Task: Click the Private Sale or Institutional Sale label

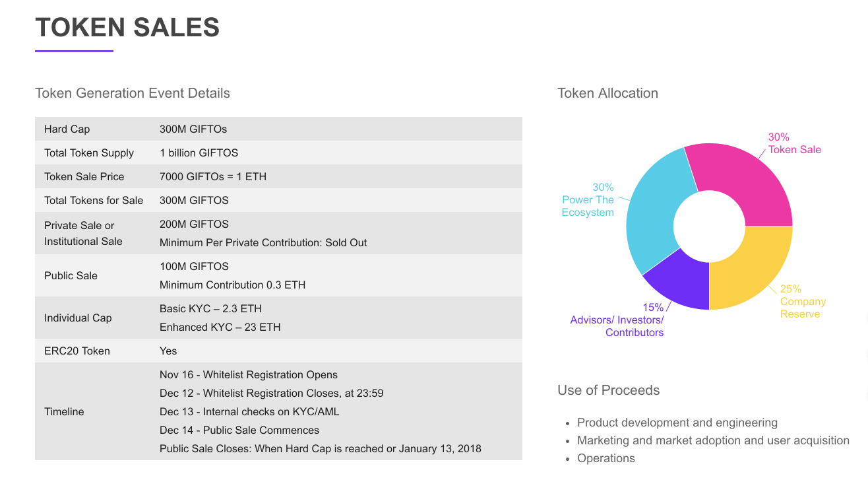Action: tap(83, 233)
